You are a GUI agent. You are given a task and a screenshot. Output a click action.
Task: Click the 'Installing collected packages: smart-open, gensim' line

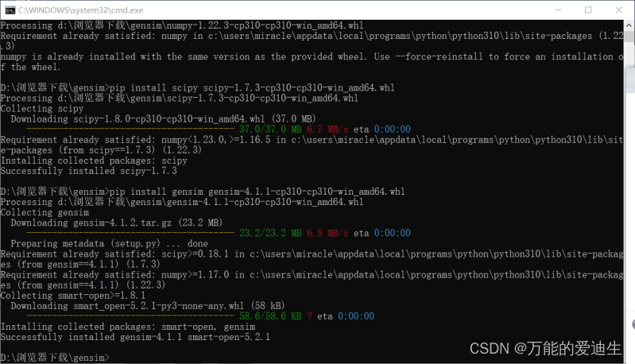click(x=128, y=327)
